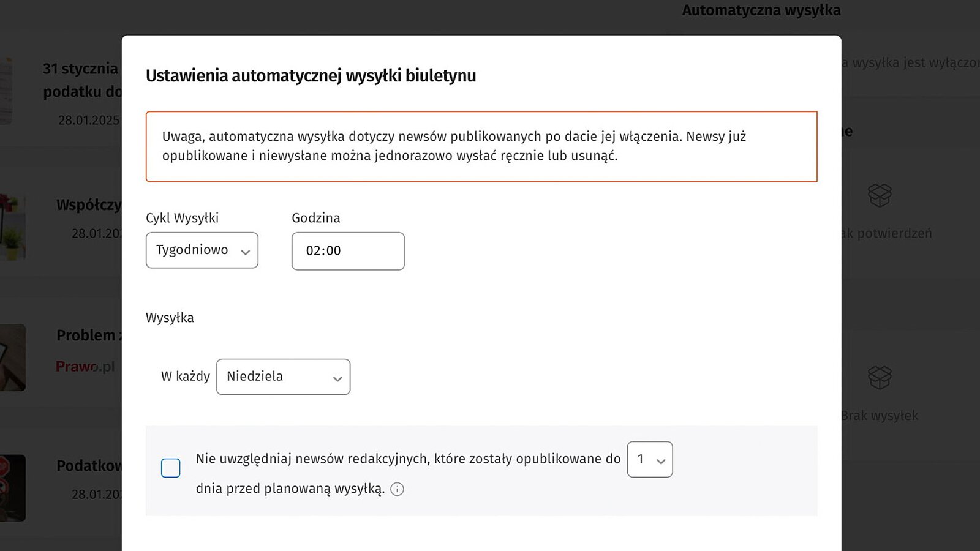
Task: Click the 'Automatyczna wysyłka' panel heading
Action: click(761, 10)
